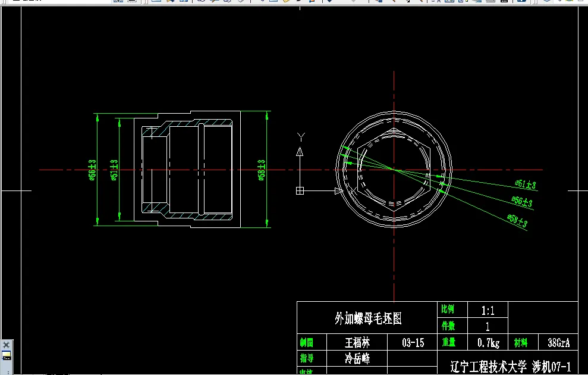Click the date cell 03-15
This screenshot has width=588, height=375.
pos(413,342)
